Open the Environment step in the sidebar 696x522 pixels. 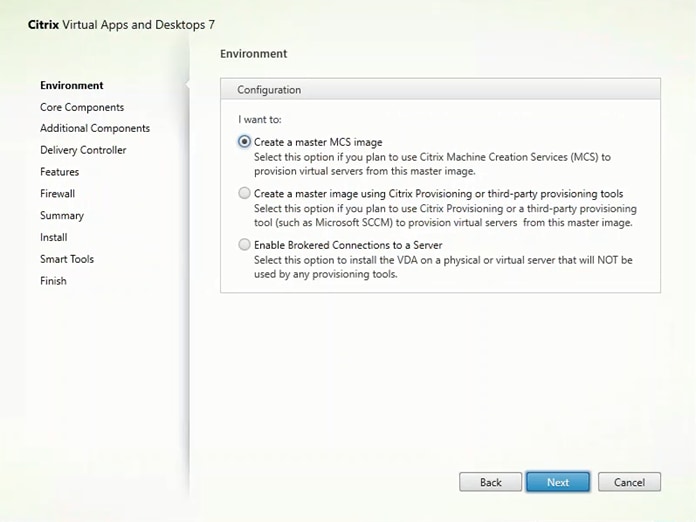(x=72, y=85)
